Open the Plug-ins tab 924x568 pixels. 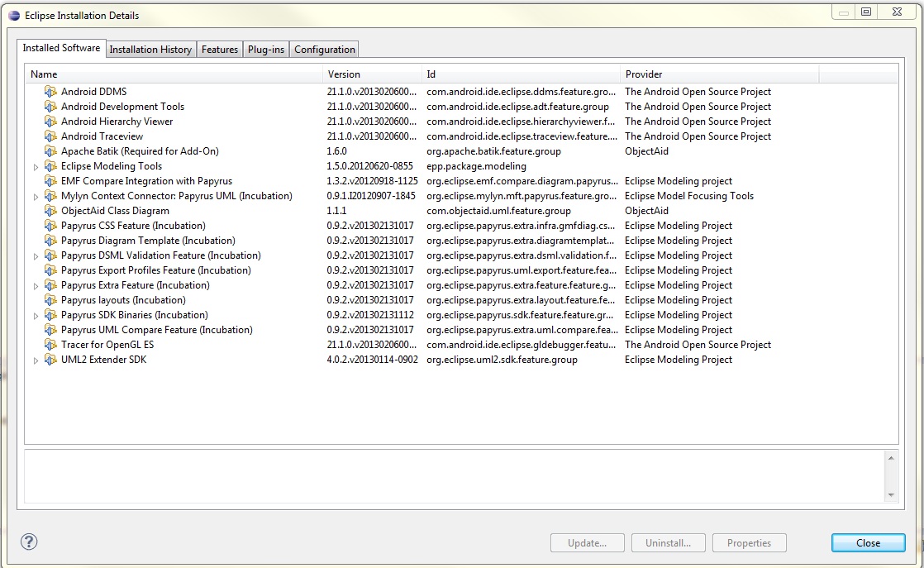[266, 50]
